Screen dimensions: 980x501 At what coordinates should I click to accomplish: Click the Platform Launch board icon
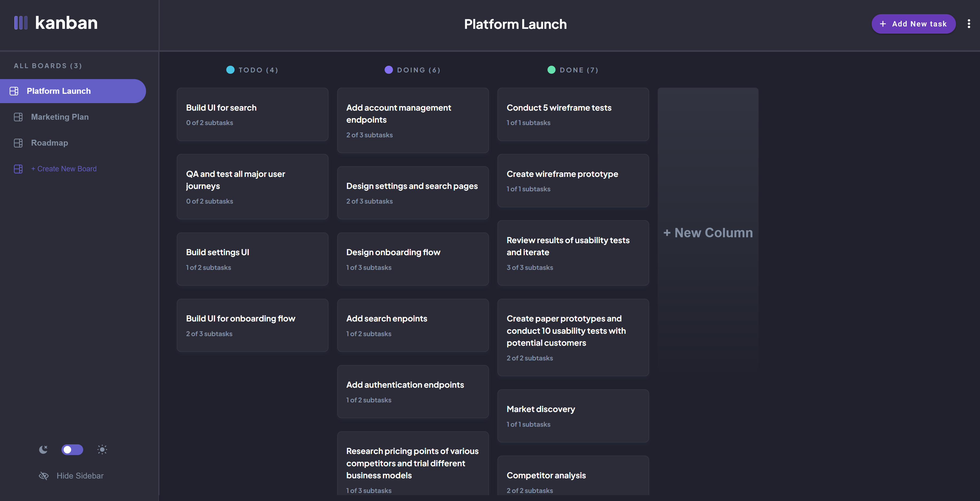click(x=14, y=91)
